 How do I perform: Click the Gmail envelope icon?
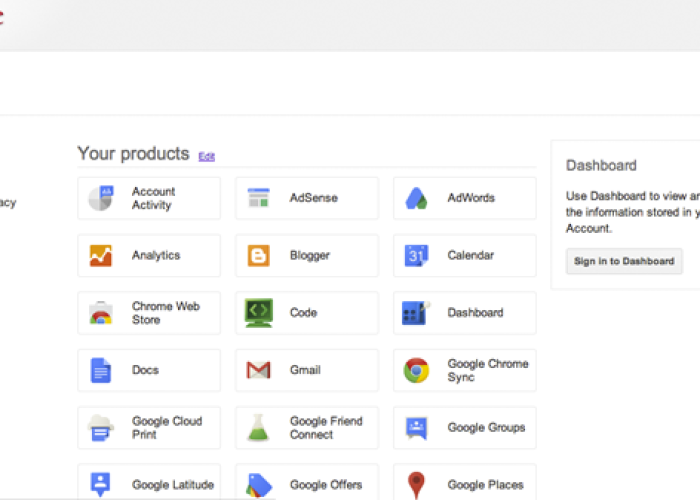pyautogui.click(x=258, y=370)
